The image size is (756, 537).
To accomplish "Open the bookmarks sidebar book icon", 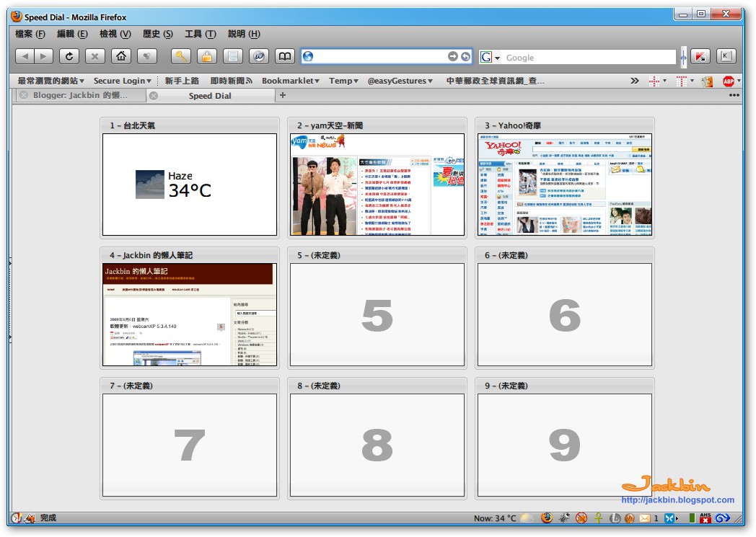I will click(x=284, y=56).
